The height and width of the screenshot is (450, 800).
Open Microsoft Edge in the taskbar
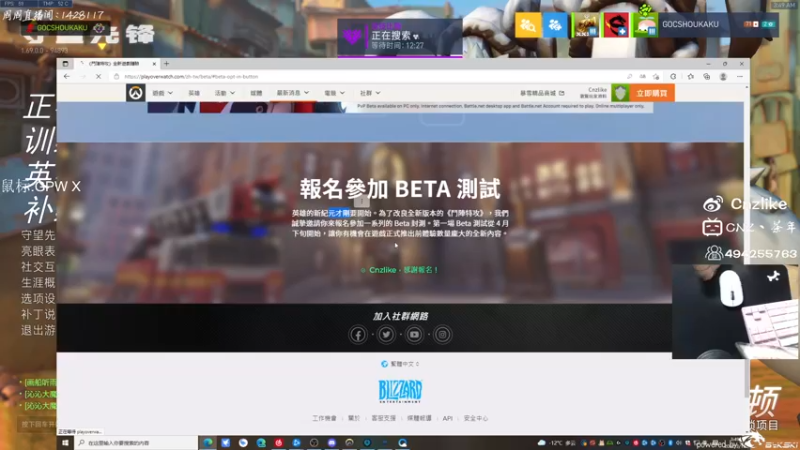click(x=208, y=443)
